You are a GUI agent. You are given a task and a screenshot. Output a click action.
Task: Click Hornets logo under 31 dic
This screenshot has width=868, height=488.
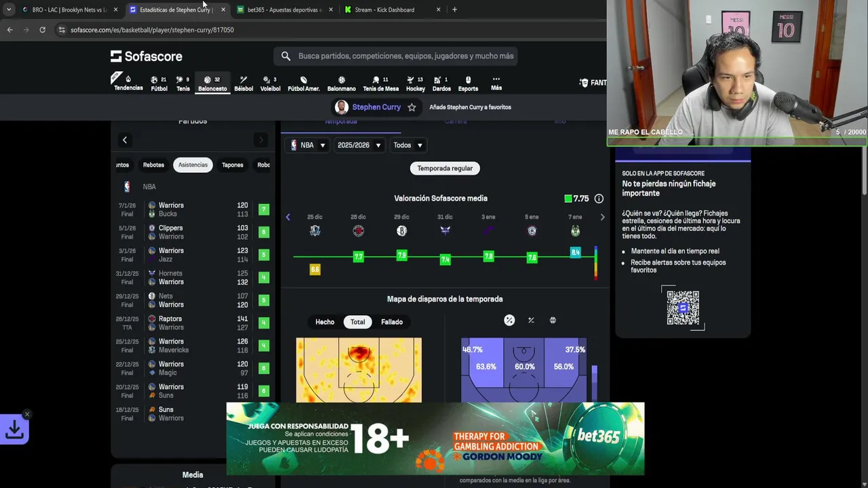tap(445, 231)
